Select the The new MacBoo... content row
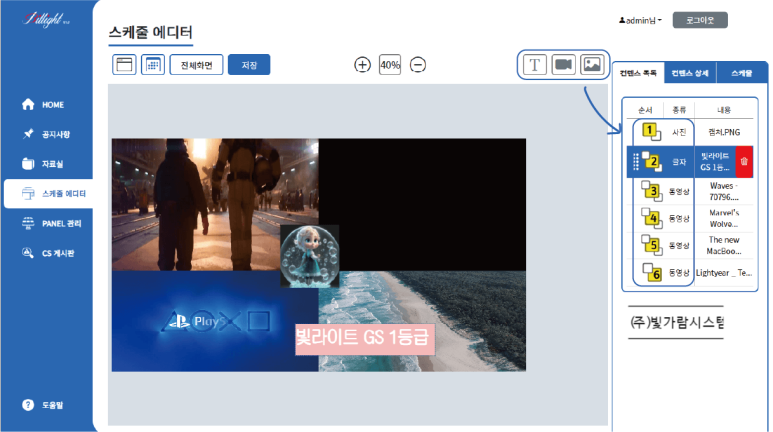Screen dimensions: 773x432 [690, 246]
